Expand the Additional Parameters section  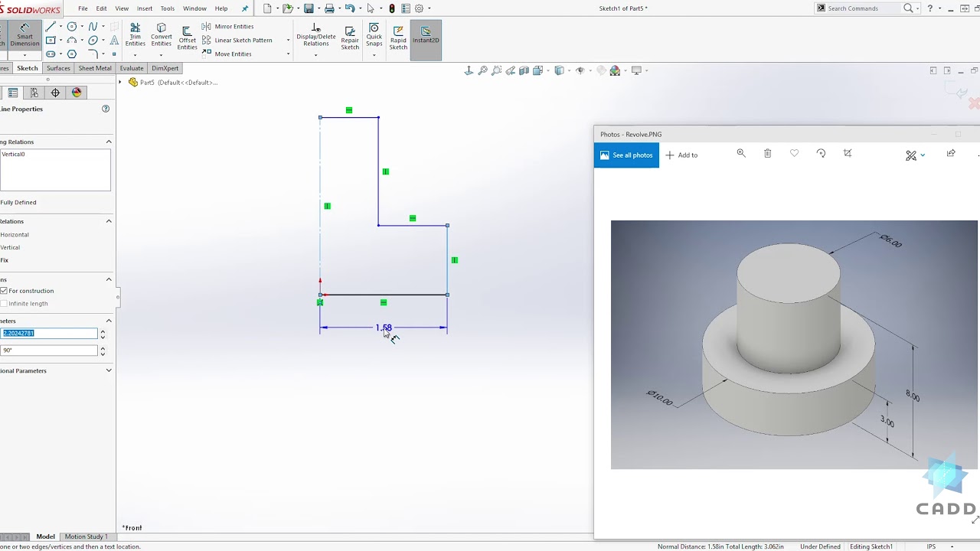pyautogui.click(x=109, y=370)
